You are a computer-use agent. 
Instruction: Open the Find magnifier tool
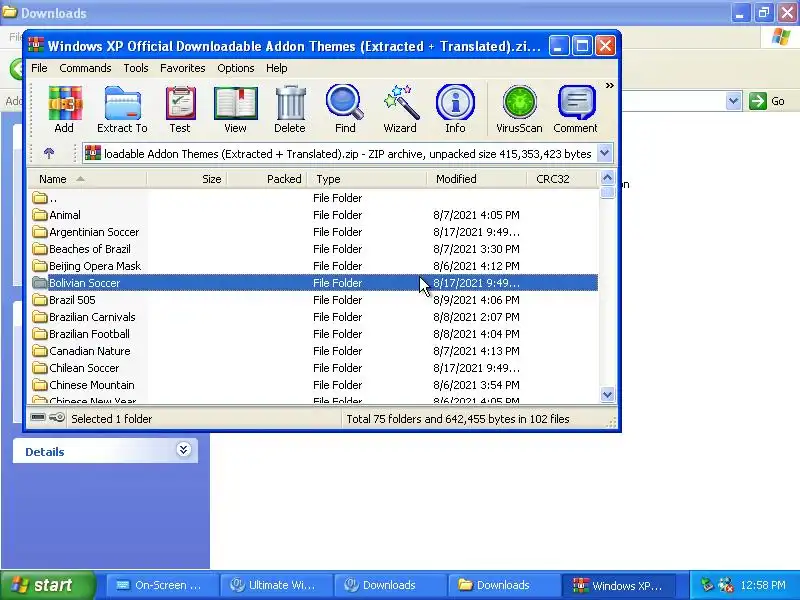point(345,109)
